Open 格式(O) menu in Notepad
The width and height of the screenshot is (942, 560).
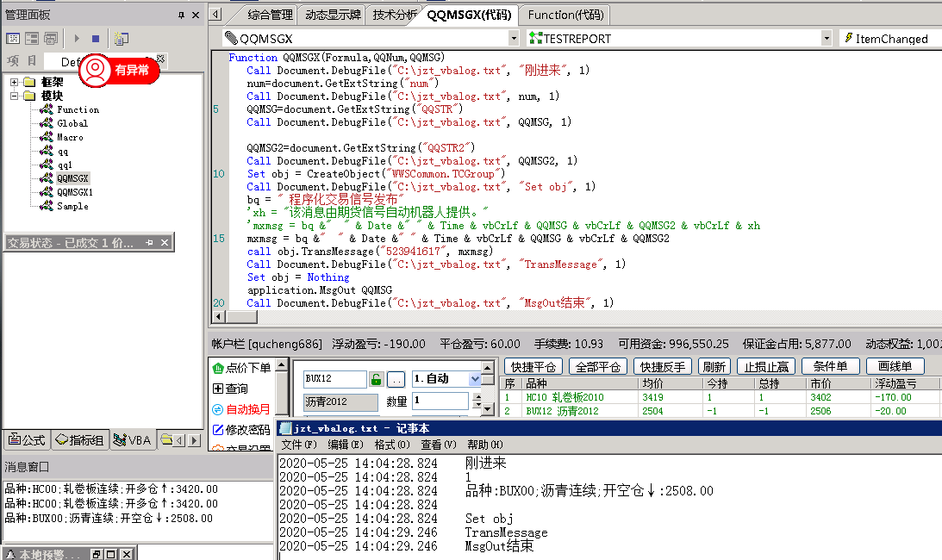click(x=391, y=445)
